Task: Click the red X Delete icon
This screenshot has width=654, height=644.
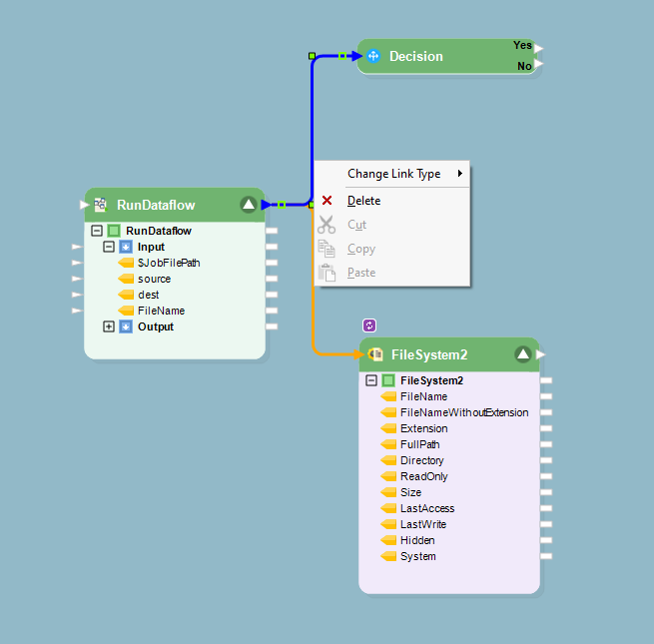Action: tap(327, 201)
